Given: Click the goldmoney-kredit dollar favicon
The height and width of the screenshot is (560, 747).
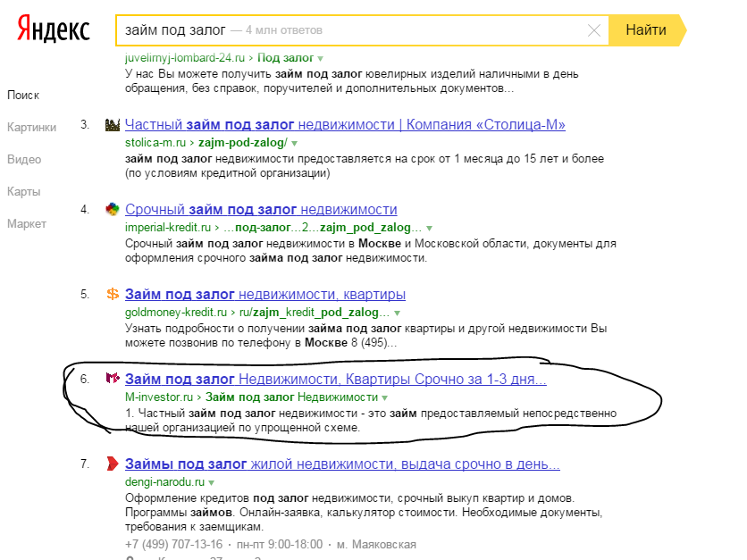Looking at the screenshot, I should point(113,294).
